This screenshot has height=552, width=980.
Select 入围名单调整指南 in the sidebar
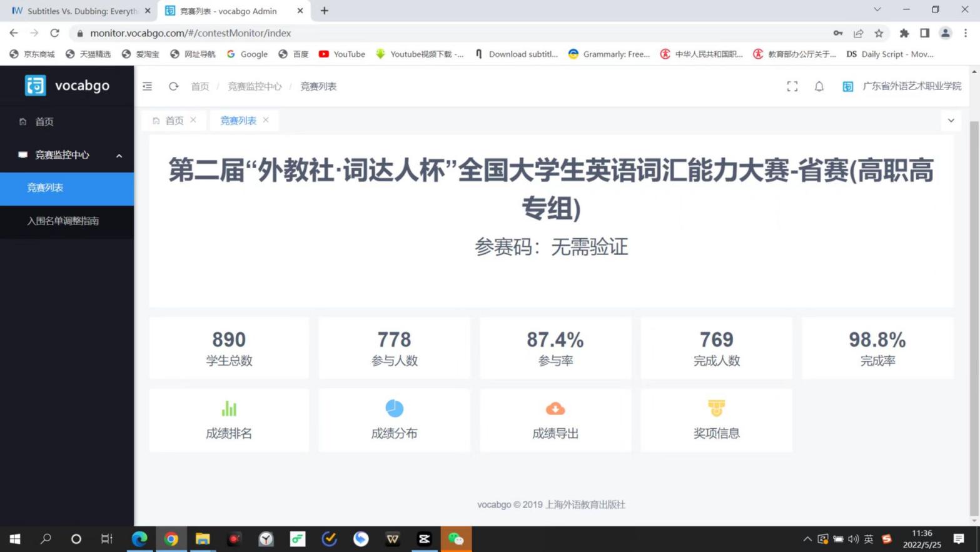pos(63,221)
